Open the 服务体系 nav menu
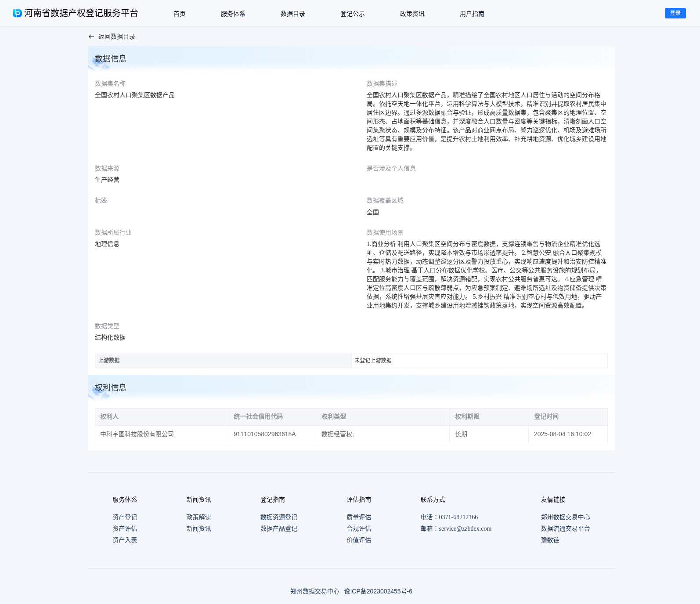The width and height of the screenshot is (700, 604). coord(233,14)
